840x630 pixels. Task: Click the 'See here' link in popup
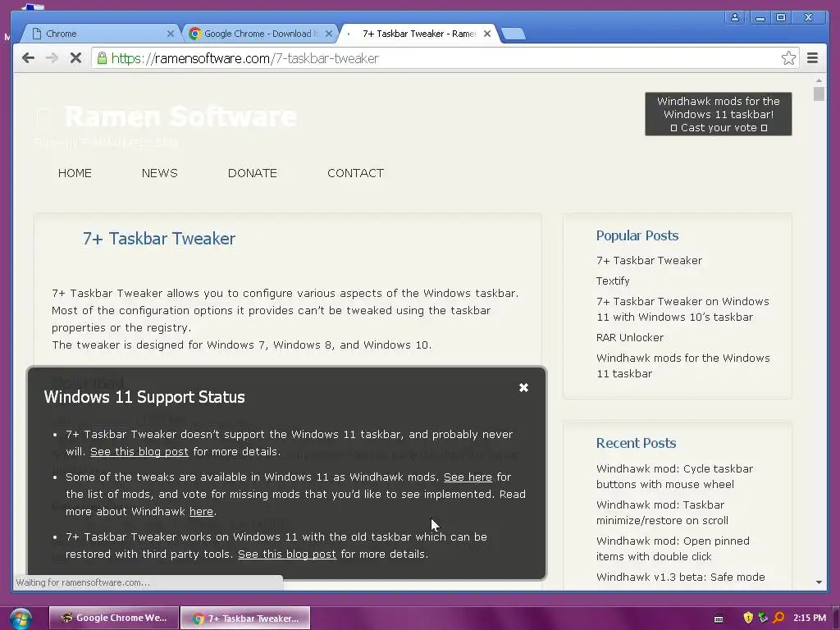pos(468,477)
